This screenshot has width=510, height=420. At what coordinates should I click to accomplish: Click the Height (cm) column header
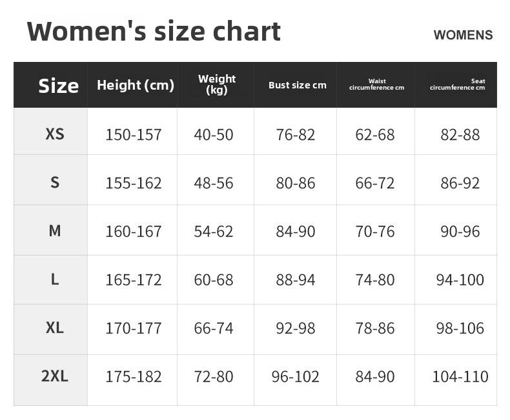click(136, 85)
